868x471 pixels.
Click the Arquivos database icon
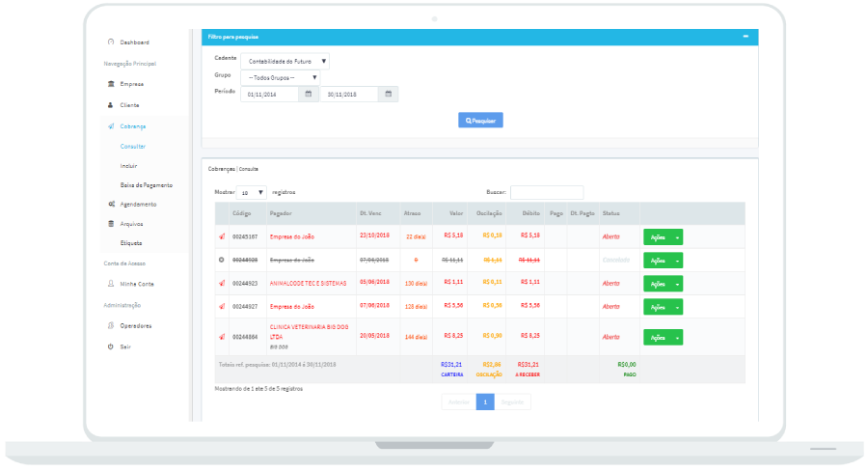tap(111, 224)
